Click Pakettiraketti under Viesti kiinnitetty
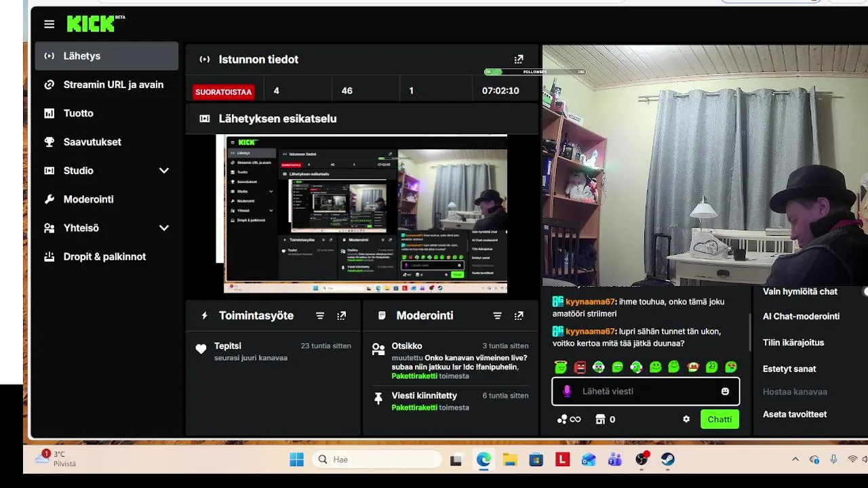868x488 pixels. point(414,407)
